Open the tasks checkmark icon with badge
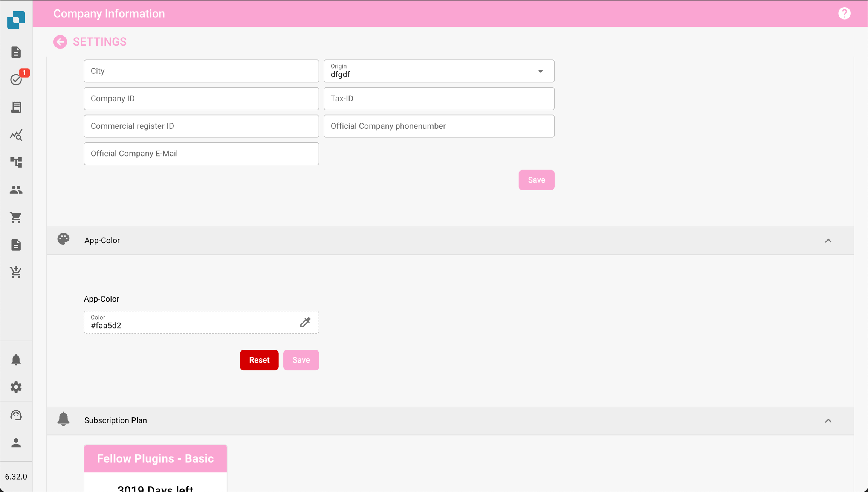This screenshot has width=868, height=492. pyautogui.click(x=16, y=79)
